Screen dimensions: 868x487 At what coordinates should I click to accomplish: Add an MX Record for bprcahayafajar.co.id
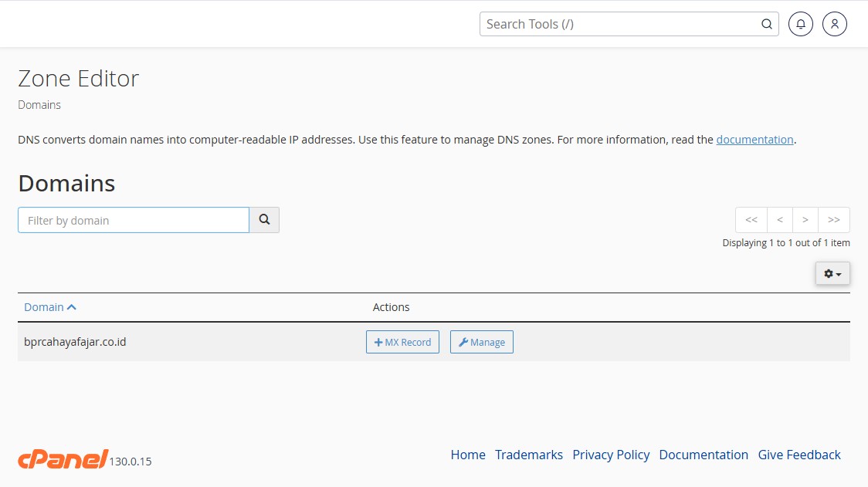tap(402, 342)
